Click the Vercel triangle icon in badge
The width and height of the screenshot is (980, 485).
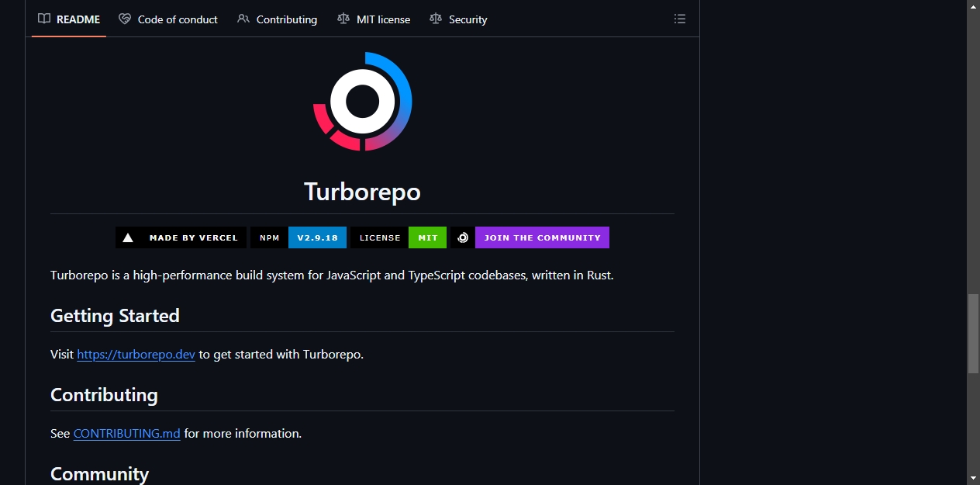[128, 238]
